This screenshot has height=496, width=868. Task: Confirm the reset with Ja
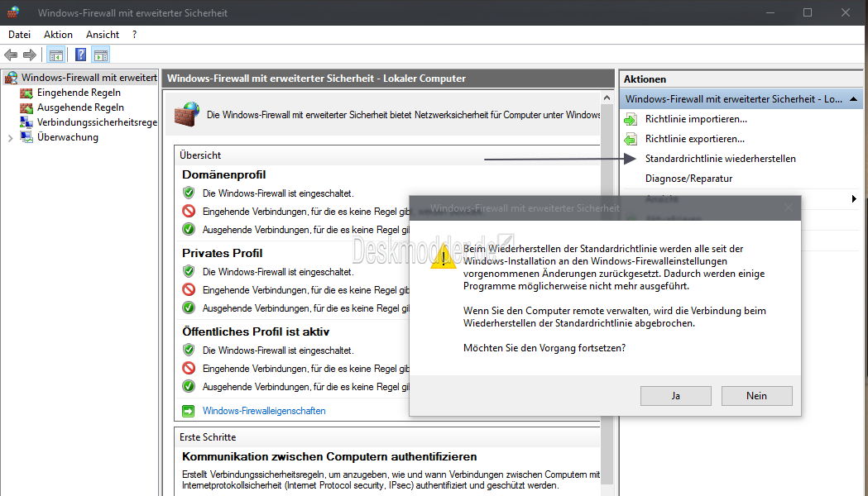coord(676,396)
